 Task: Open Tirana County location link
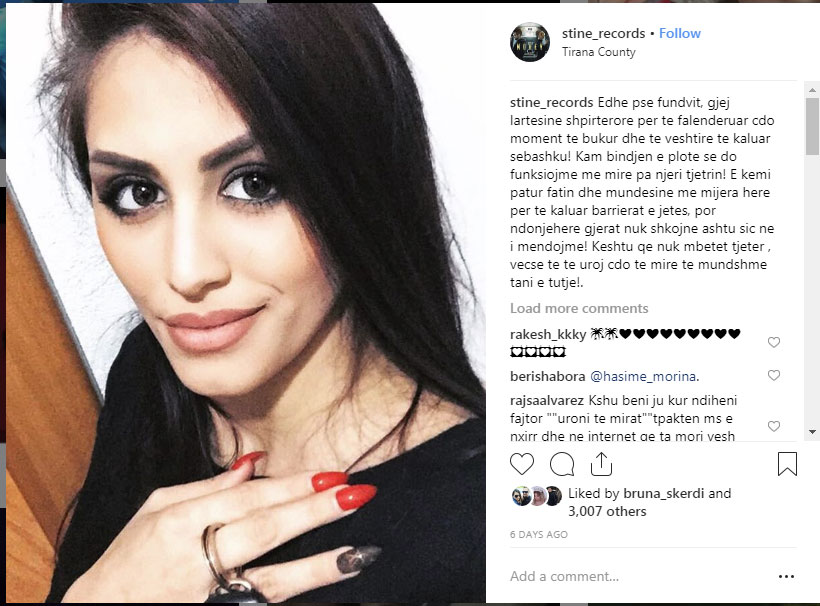[599, 52]
